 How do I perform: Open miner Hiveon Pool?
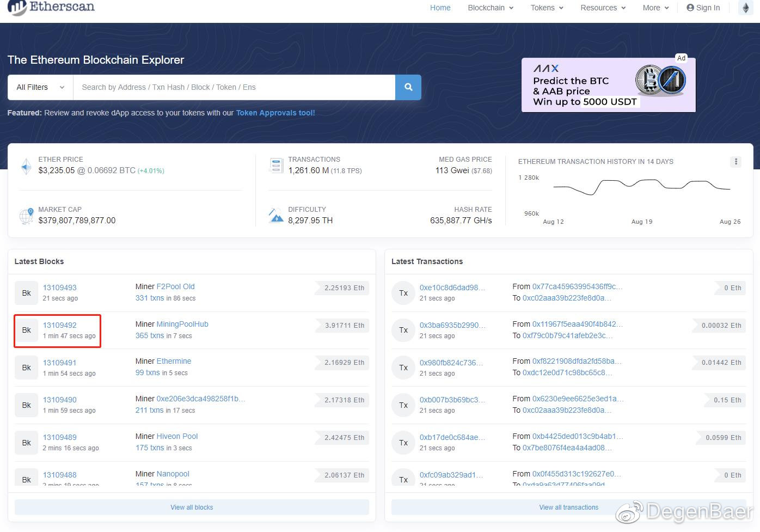click(177, 436)
